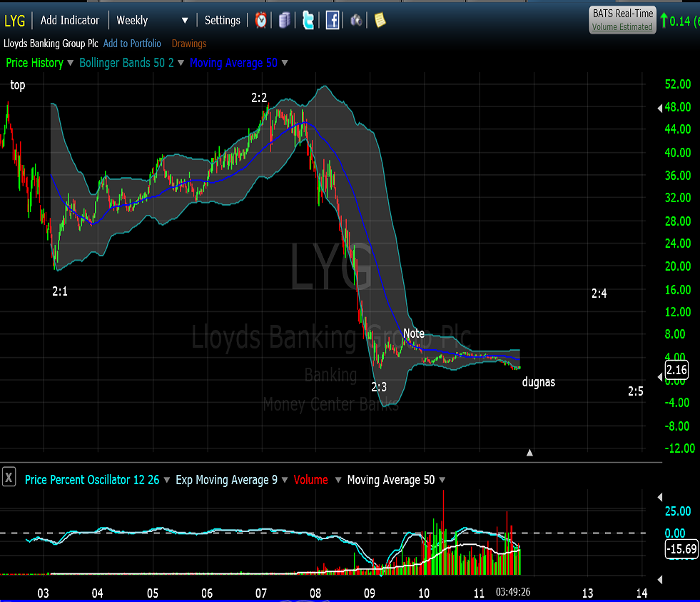Click the 52.00 price scale value
The height and width of the screenshot is (602, 700).
coord(678,84)
